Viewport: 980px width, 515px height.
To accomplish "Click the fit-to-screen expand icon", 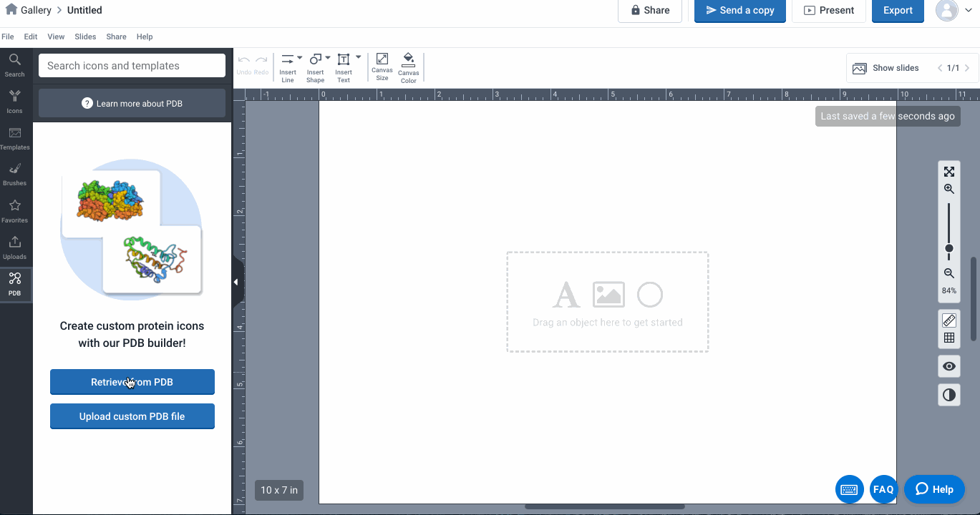I will (949, 172).
